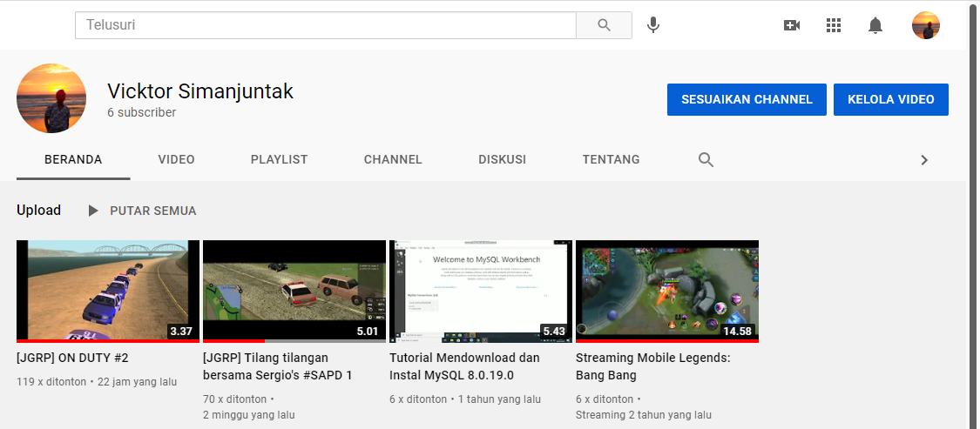Click title Streaming Mobile Legends: Bang Bang
The height and width of the screenshot is (429, 980).
652,366
